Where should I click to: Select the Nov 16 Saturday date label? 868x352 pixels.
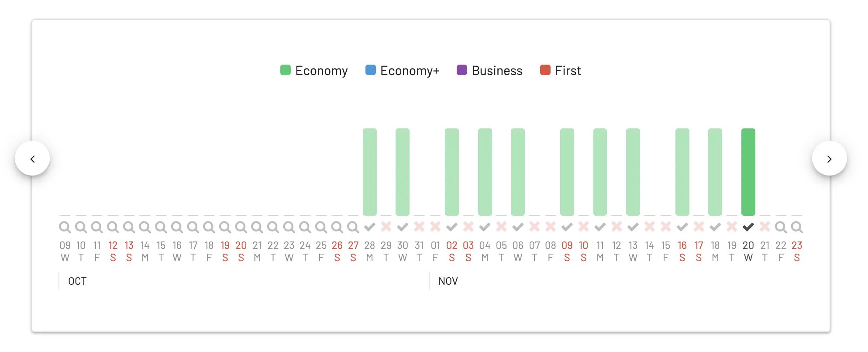tap(682, 251)
